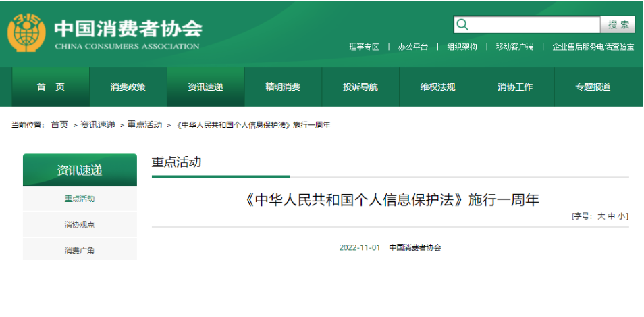644x317 pixels.
Task: Open the 理事专区 link
Action: [364, 47]
